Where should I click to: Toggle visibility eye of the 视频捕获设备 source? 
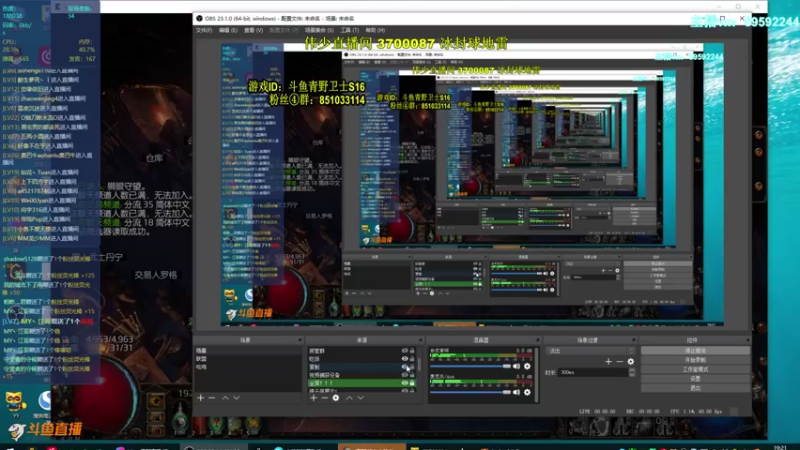coord(405,375)
